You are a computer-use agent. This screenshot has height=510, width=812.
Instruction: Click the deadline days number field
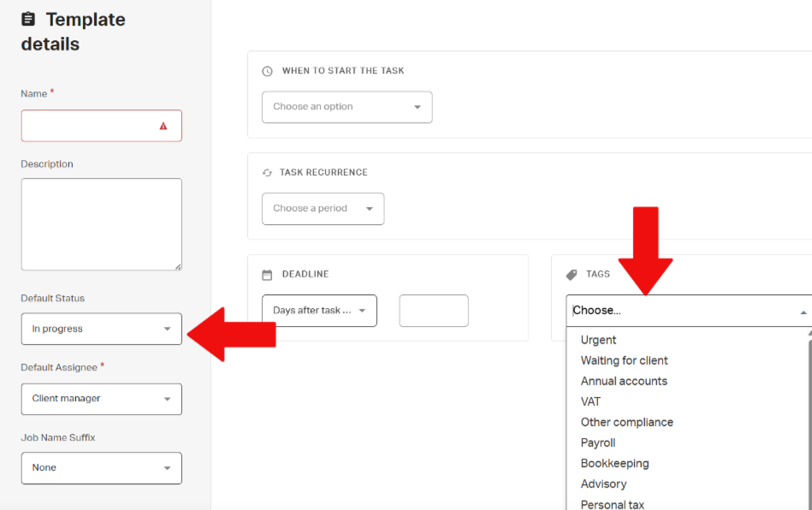[x=434, y=311]
